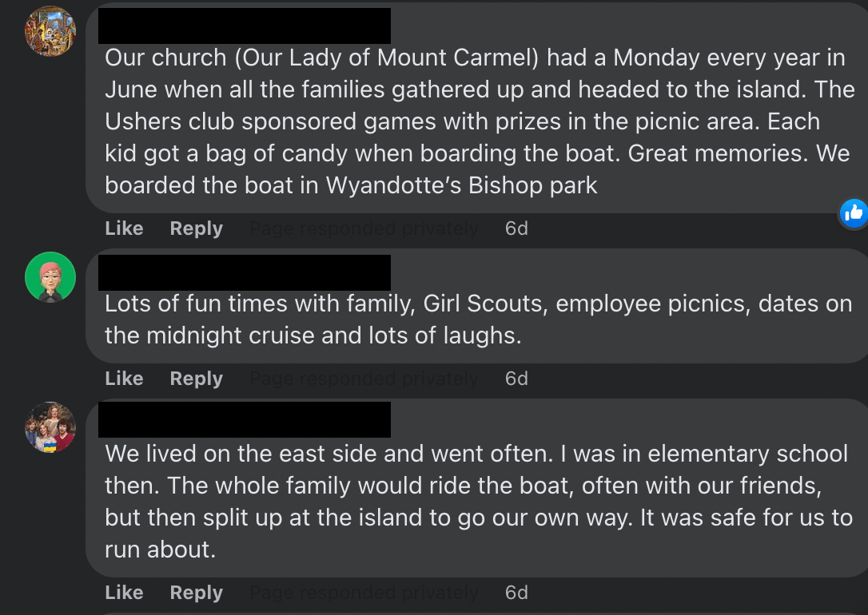Open the 6d timestamp under the east side comment
868x615 pixels.
(x=516, y=593)
